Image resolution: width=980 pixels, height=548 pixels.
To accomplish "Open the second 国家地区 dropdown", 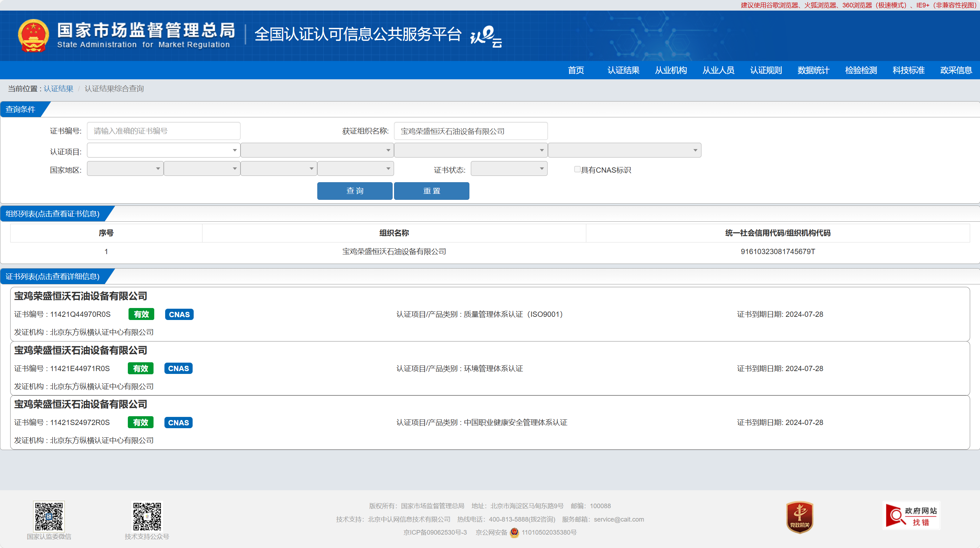I will (x=202, y=169).
